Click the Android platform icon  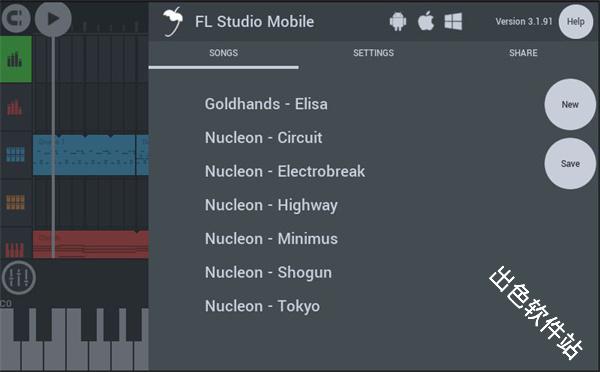(x=398, y=21)
